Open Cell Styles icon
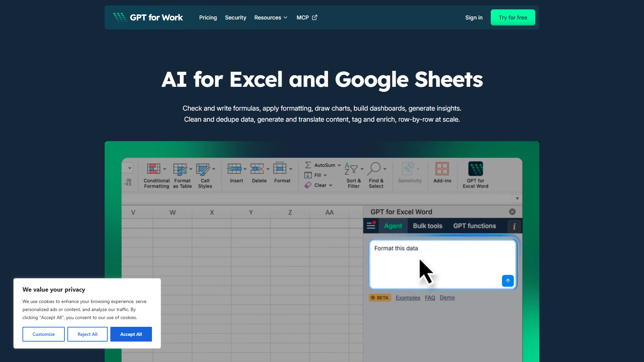 (x=203, y=169)
